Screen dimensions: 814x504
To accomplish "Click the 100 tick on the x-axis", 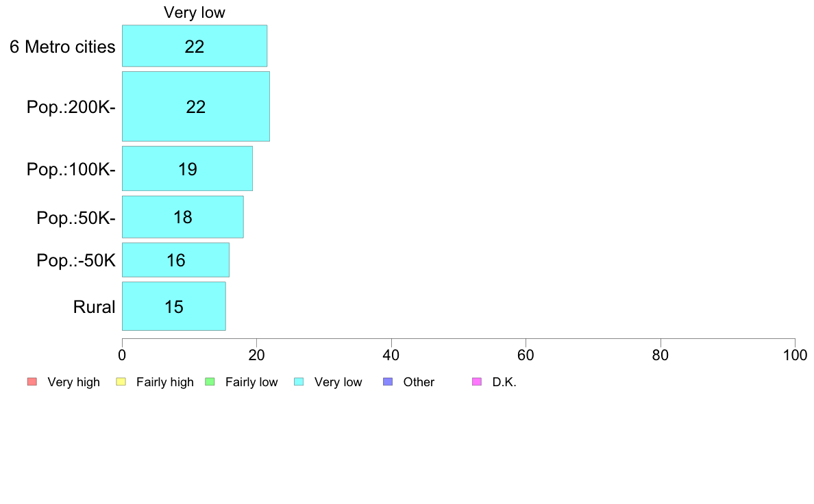I will (795, 355).
